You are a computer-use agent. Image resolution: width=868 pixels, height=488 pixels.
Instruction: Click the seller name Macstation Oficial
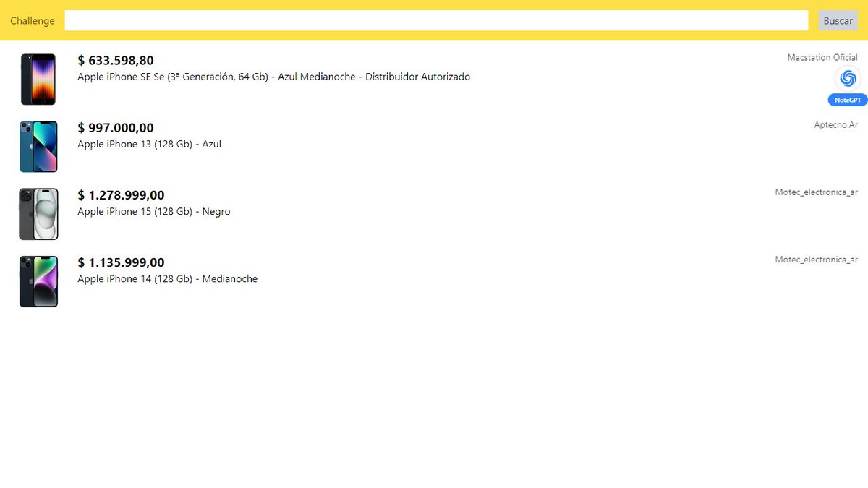point(822,57)
